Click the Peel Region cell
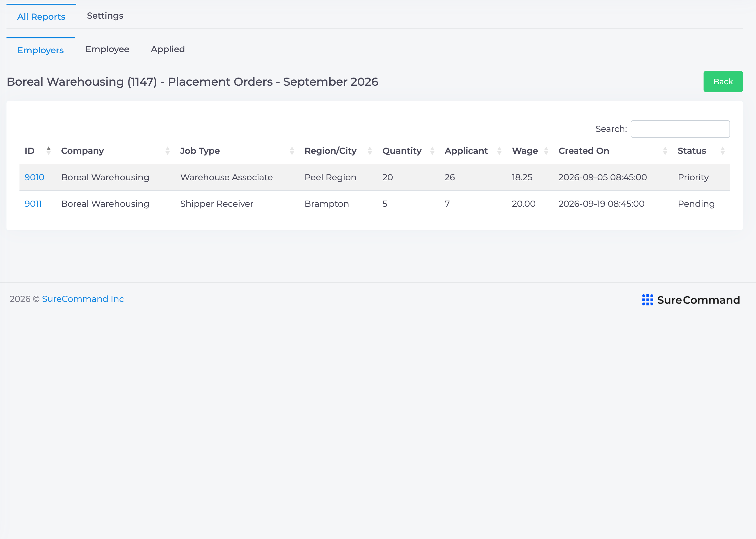Screen dimensions: 756x539 (x=330, y=177)
